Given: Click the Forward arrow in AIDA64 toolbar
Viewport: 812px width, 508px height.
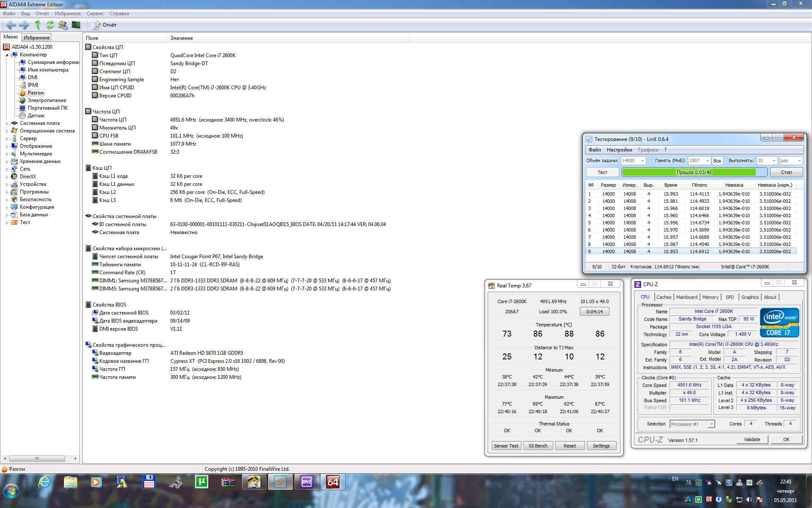Looking at the screenshot, I should click(24, 25).
